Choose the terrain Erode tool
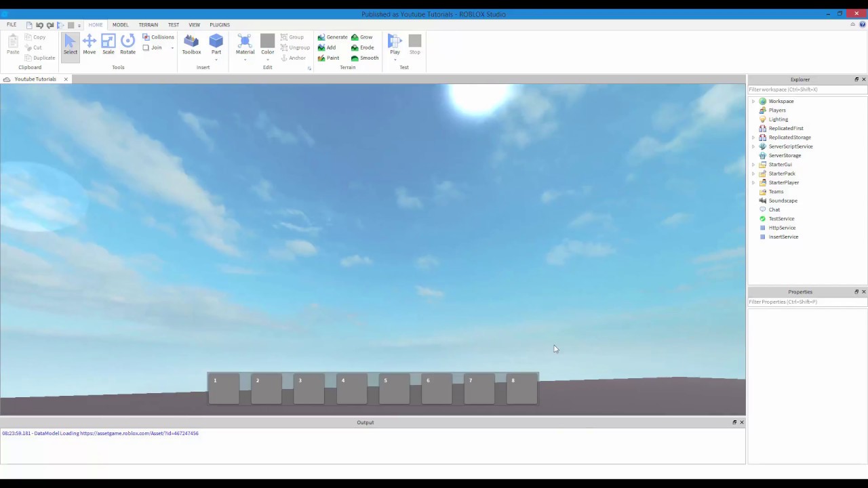 tap(362, 47)
